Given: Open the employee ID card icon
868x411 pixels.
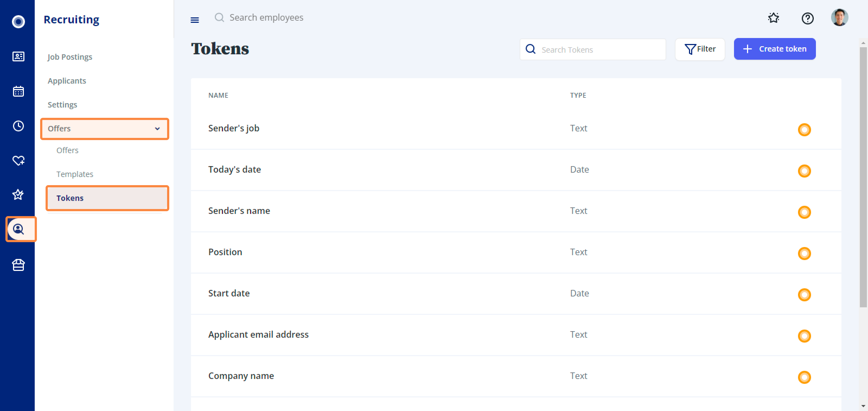Looking at the screenshot, I should click(18, 56).
